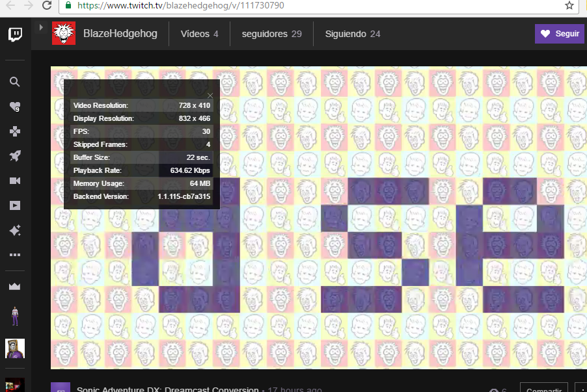The width and height of the screenshot is (587, 392).
Task: Click the Backend Version value 1.1.115-cb7a315
Action: click(x=184, y=196)
